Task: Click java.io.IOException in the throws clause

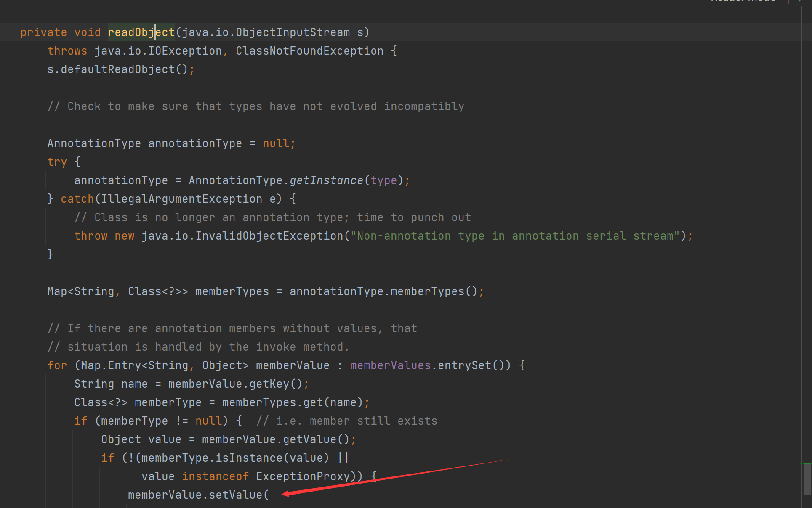Action: (158, 51)
